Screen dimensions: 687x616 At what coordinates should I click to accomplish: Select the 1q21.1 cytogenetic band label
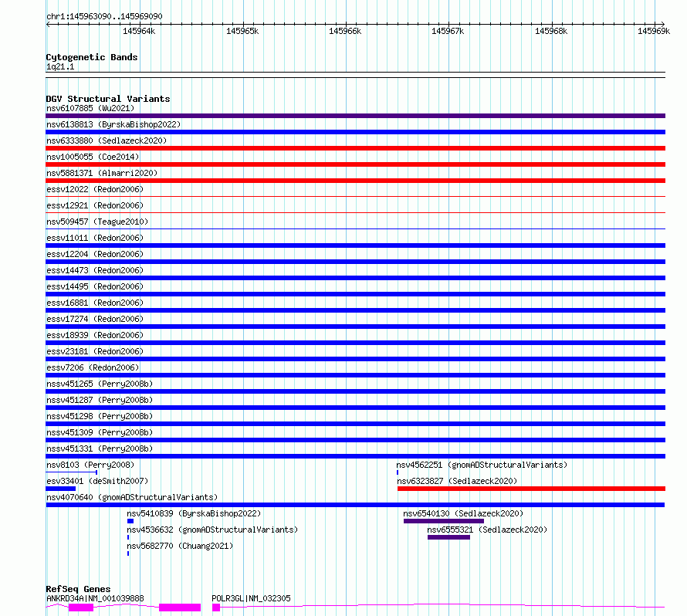60,66
